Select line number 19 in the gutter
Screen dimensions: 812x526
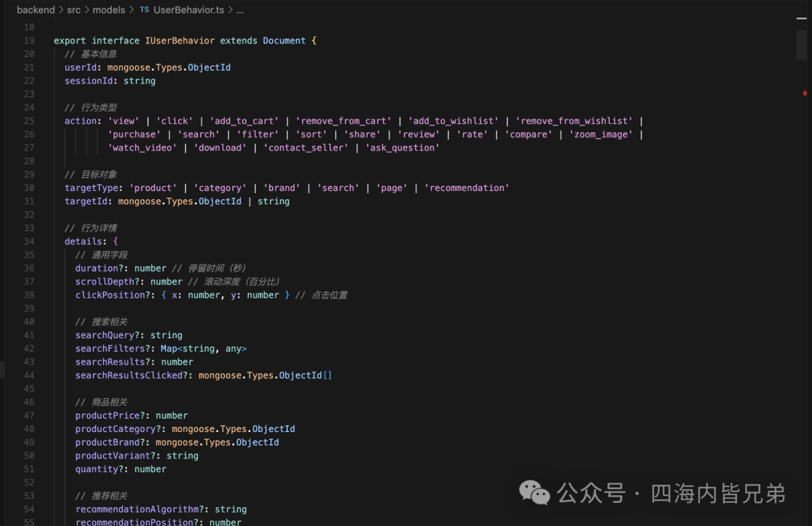[x=29, y=41]
